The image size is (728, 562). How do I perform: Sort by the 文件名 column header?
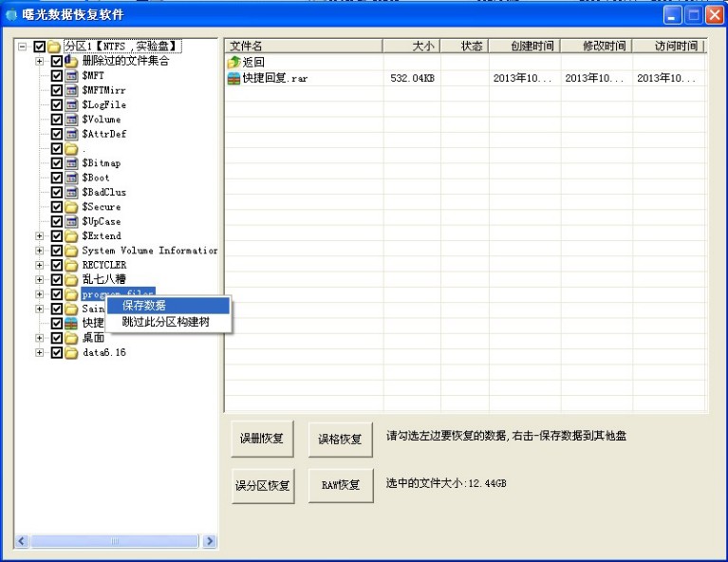pyautogui.click(x=304, y=46)
